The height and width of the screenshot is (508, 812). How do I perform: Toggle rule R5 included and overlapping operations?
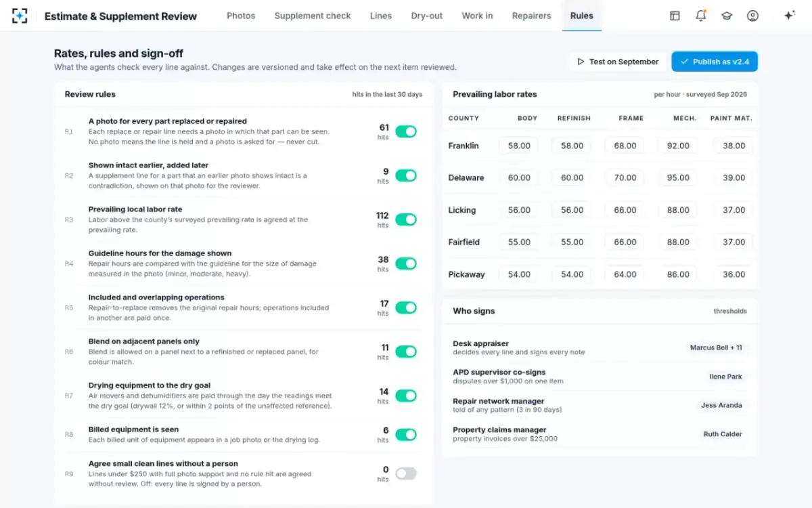click(x=406, y=308)
